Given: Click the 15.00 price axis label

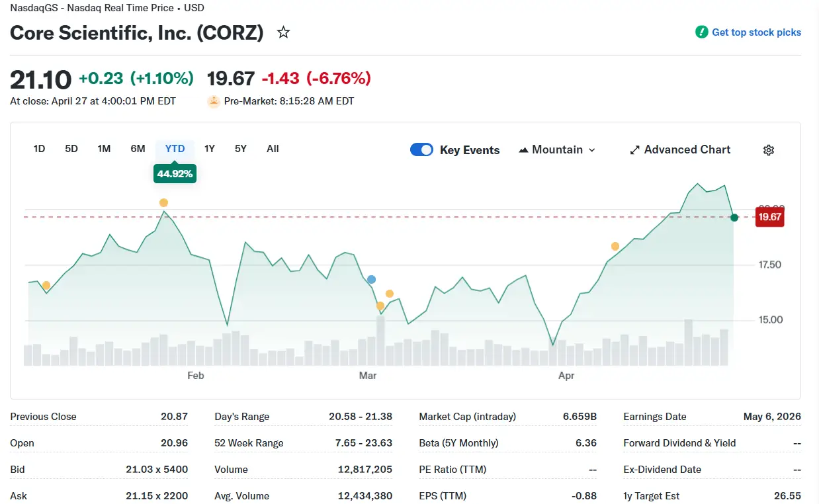Looking at the screenshot, I should tap(770, 320).
